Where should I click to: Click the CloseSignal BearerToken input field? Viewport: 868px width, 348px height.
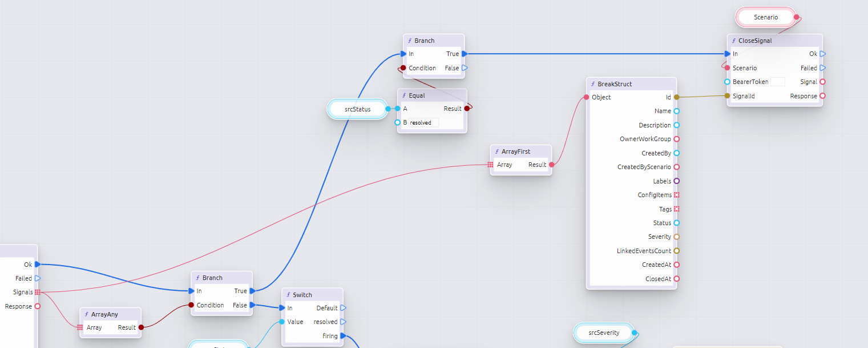[777, 82]
